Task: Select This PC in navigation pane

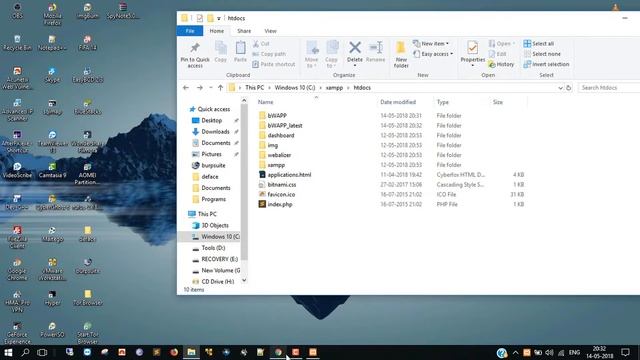Action: tap(207, 214)
